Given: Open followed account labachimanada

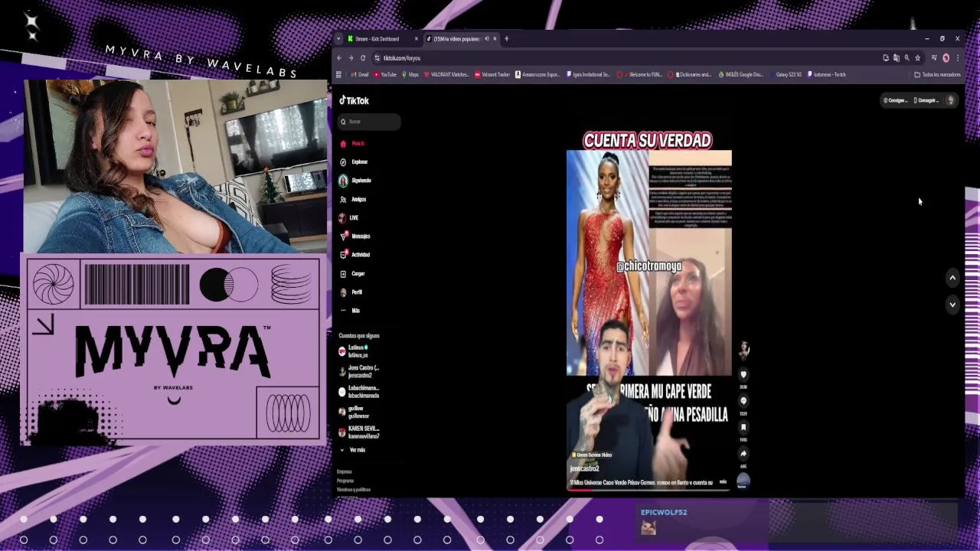Looking at the screenshot, I should click(359, 392).
